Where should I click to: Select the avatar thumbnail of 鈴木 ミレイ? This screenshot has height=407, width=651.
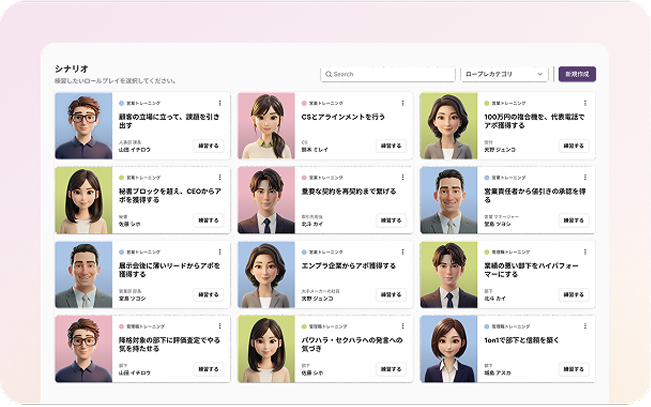(x=266, y=125)
